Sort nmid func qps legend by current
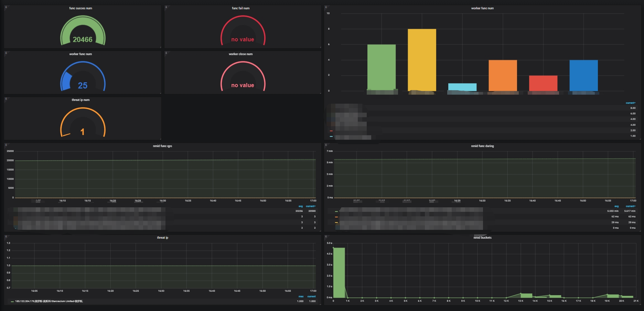This screenshot has width=644, height=311. click(x=311, y=206)
